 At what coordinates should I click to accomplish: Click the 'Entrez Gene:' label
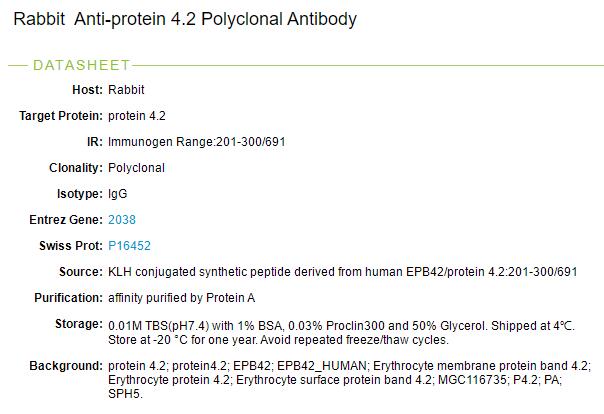point(65,219)
